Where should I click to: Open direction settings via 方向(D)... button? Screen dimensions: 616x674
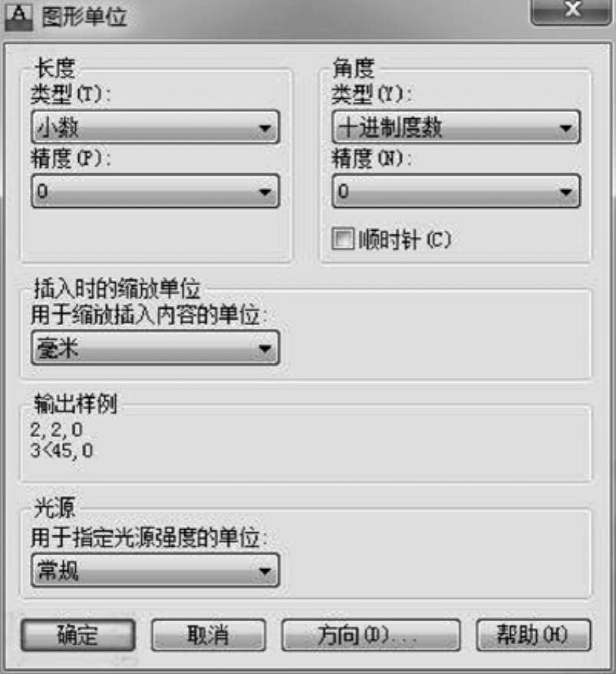[371, 636]
